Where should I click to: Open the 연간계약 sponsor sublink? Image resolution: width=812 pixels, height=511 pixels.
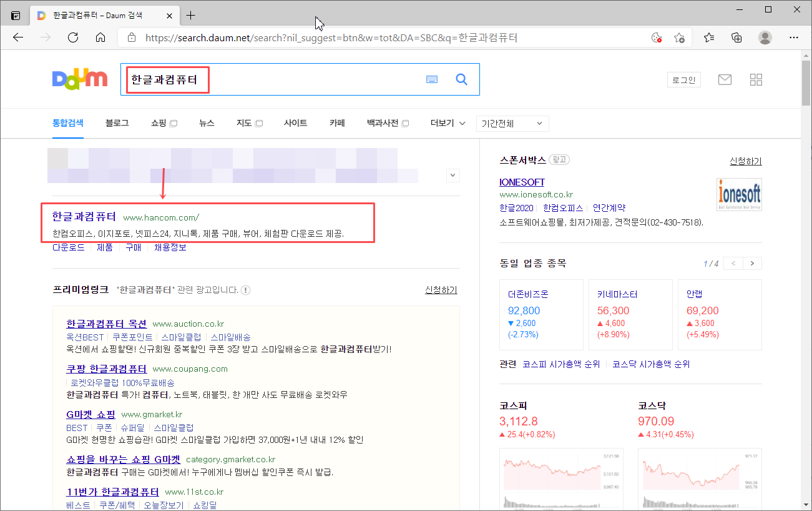click(609, 208)
